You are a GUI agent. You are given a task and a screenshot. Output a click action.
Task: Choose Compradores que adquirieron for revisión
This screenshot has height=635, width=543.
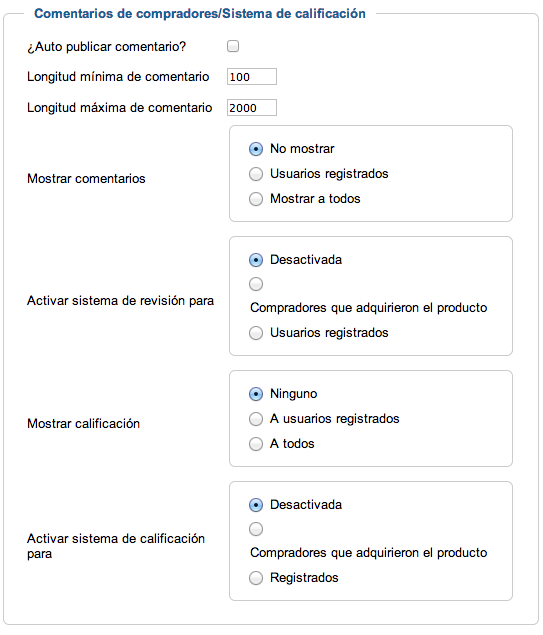(x=256, y=284)
